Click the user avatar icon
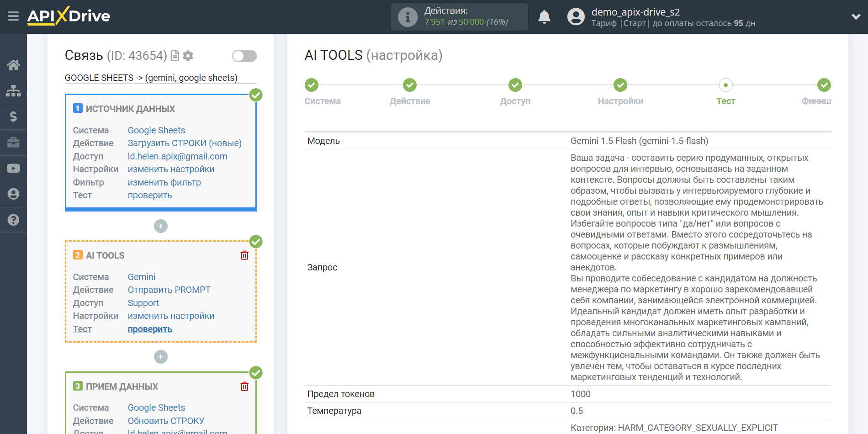The image size is (868, 434). (576, 17)
